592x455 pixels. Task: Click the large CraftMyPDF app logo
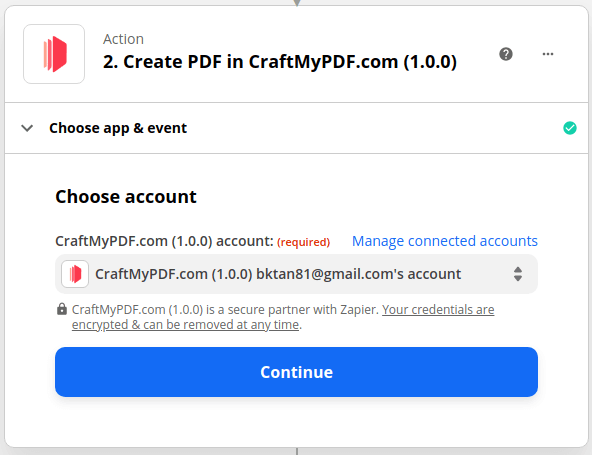pyautogui.click(x=54, y=54)
